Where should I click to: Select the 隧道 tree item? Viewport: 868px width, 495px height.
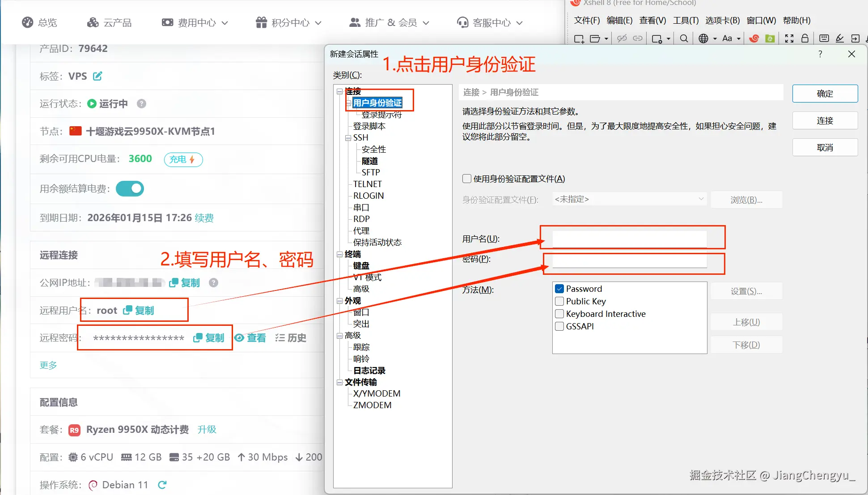370,161
